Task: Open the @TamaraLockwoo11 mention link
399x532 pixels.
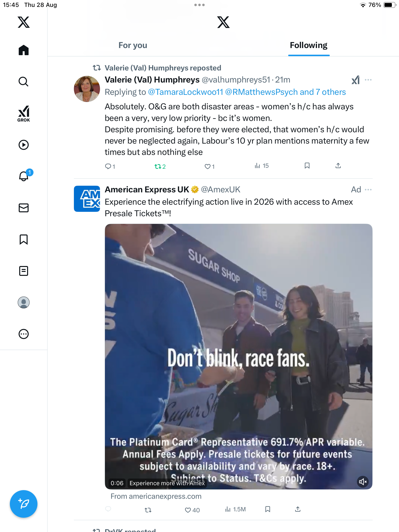Action: click(x=185, y=92)
